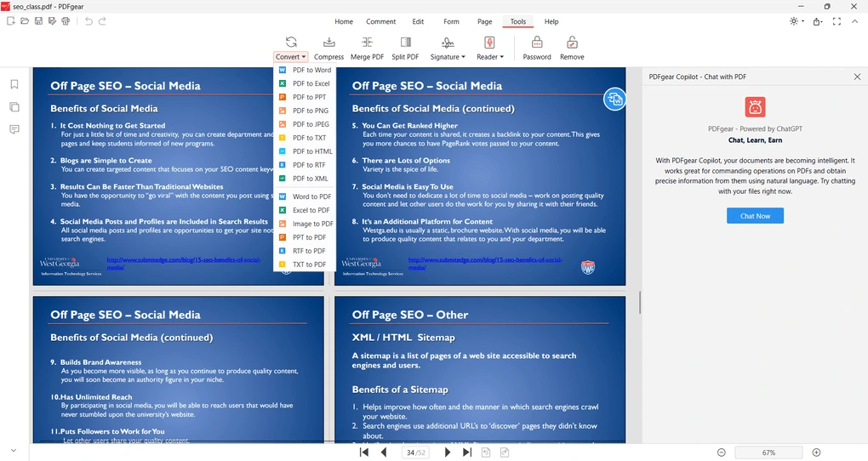
Task: Go to the next page
Action: [448, 452]
